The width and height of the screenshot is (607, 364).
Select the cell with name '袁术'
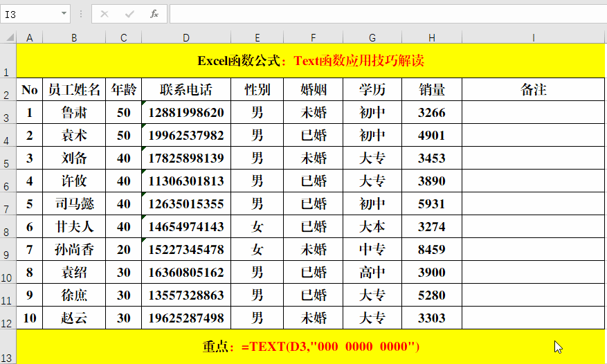pyautogui.click(x=74, y=135)
